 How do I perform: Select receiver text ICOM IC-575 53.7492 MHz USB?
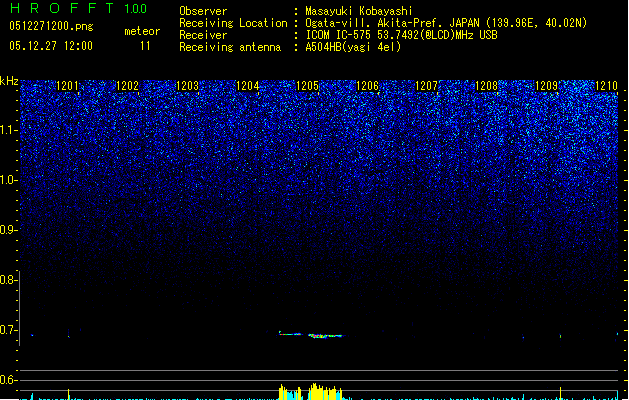point(401,35)
